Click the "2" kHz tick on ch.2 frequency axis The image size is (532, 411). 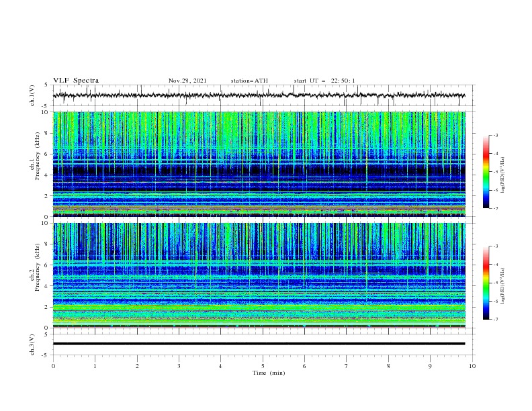click(48, 307)
